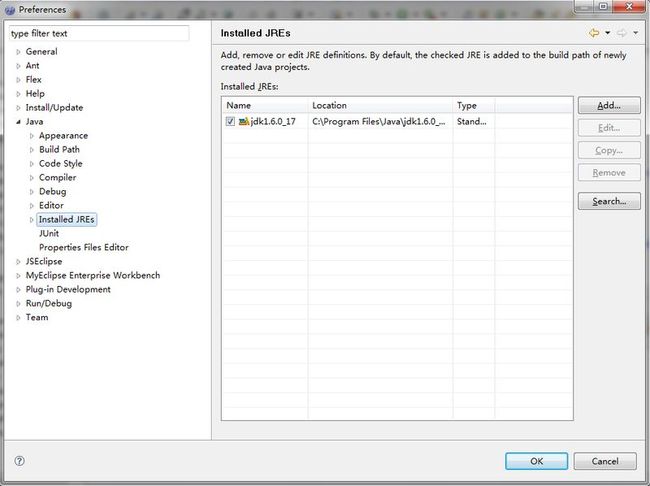Select Installed JREs tree item
The width and height of the screenshot is (650, 486).
(67, 219)
